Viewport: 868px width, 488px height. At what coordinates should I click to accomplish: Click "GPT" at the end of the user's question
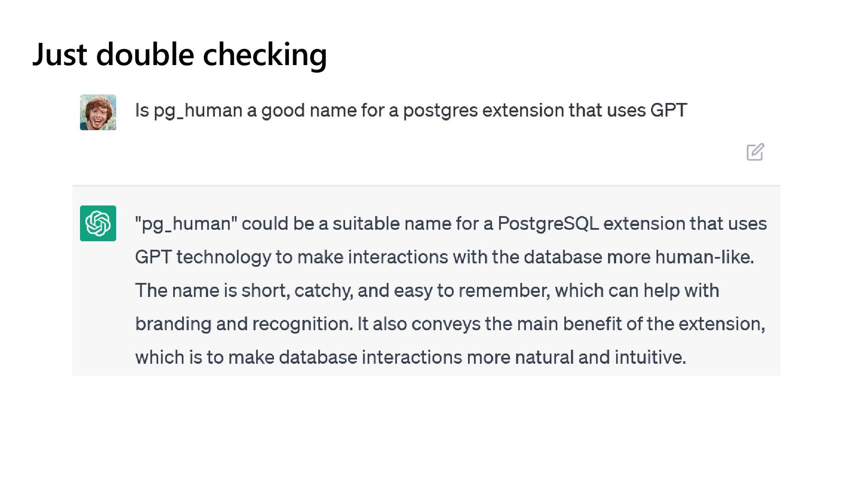click(669, 110)
